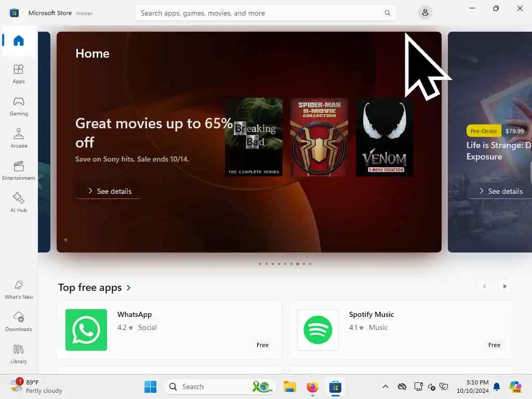Click the WhatsApp title text
Screen dimensions: 532x399
135,314
